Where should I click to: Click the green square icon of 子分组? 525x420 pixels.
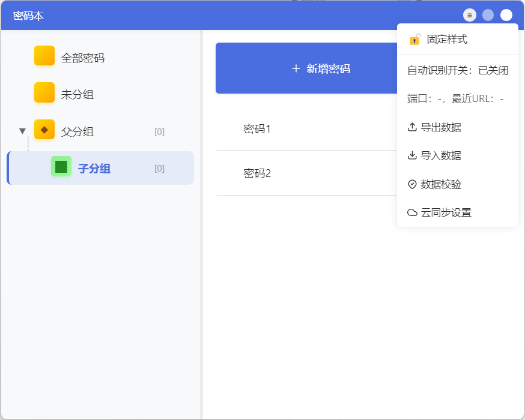click(x=61, y=166)
